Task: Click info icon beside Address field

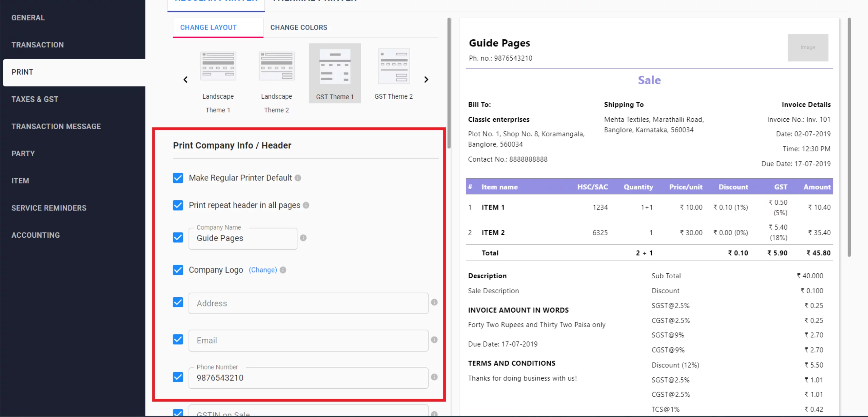Action: tap(434, 302)
